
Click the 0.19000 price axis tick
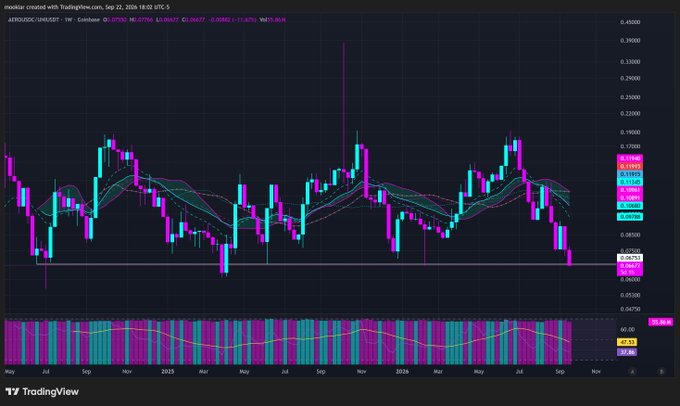point(630,132)
